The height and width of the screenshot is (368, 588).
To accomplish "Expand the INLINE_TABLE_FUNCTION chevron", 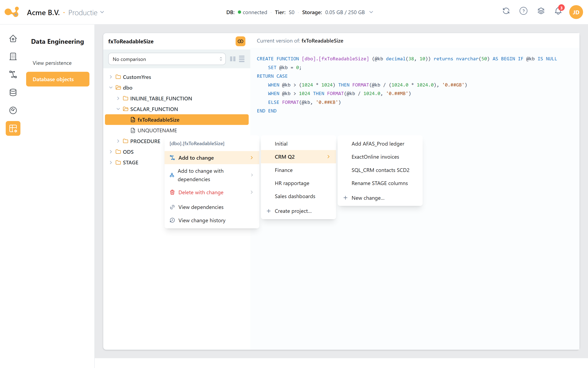I will click(118, 98).
